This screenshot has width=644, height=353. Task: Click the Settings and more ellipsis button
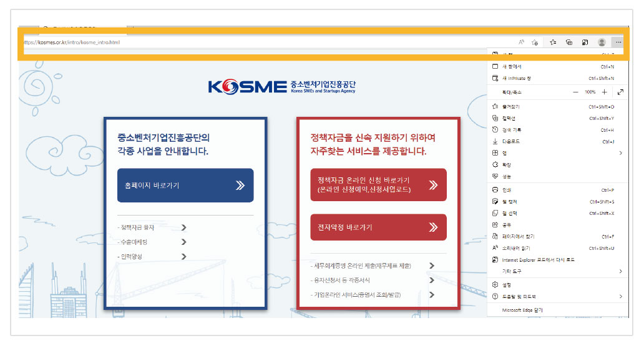[x=618, y=42]
